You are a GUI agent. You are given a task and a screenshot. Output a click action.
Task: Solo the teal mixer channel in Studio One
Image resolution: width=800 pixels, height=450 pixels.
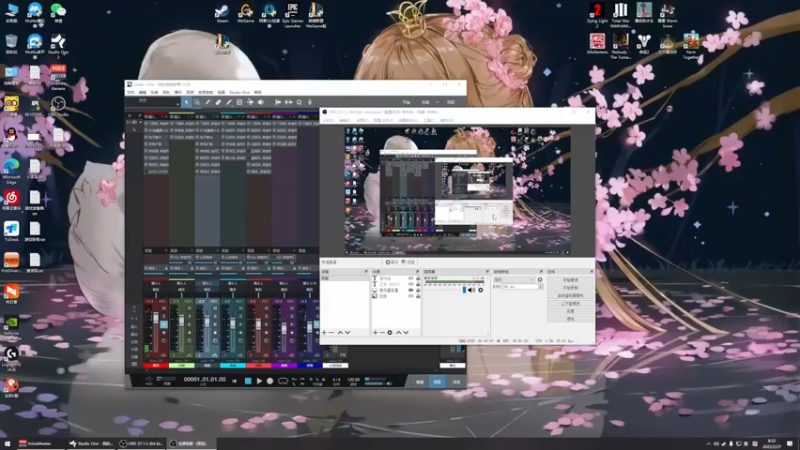(240, 316)
